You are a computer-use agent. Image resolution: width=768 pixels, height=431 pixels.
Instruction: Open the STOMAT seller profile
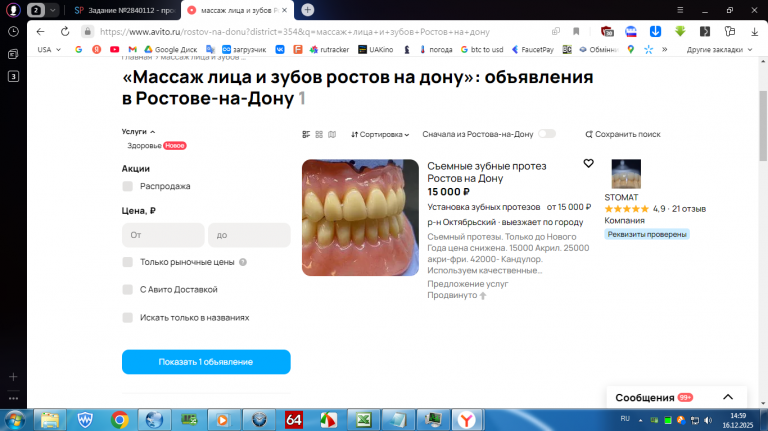[x=621, y=197]
